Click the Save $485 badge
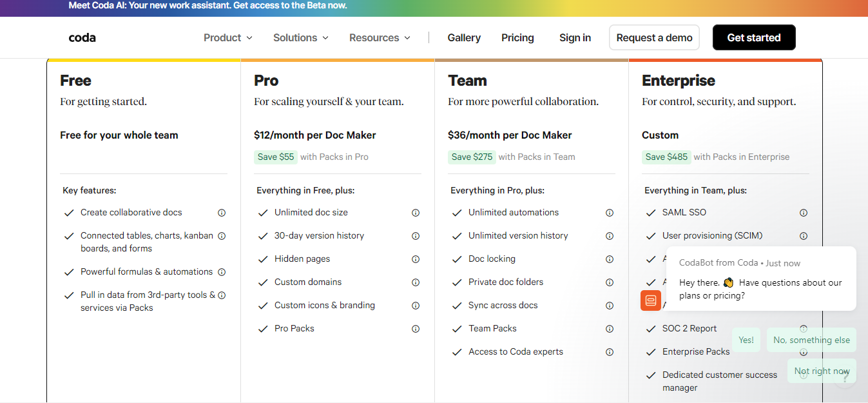This screenshot has width=868, height=403. [x=666, y=157]
